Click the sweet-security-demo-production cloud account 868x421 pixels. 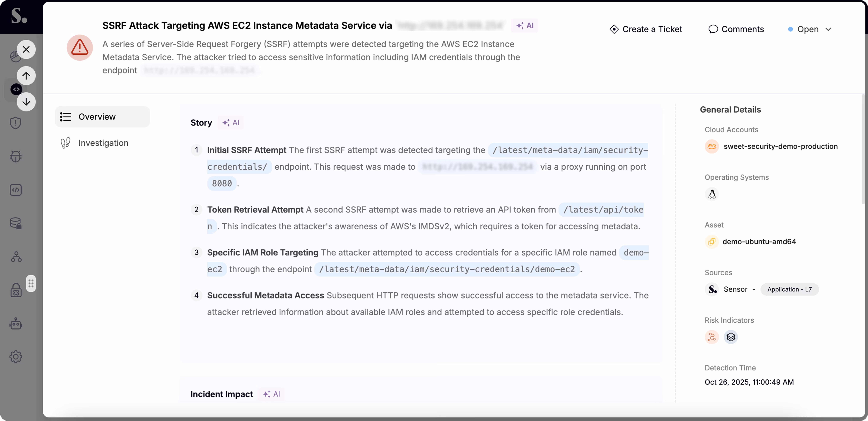[x=780, y=146]
